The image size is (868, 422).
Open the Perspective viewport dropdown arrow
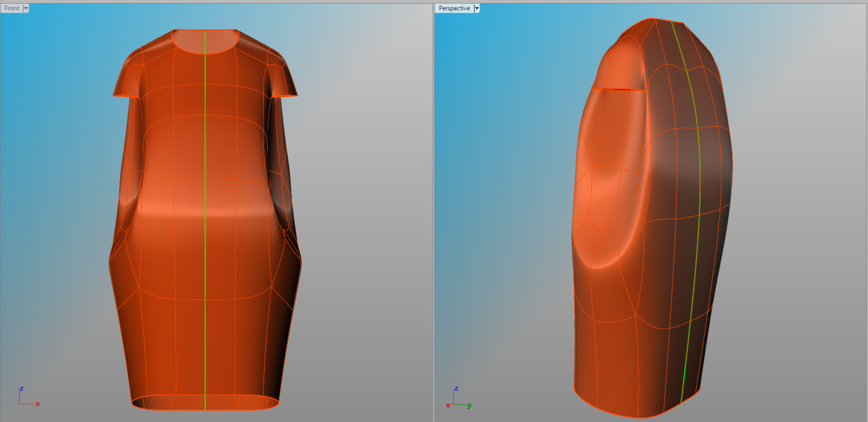pos(477,8)
